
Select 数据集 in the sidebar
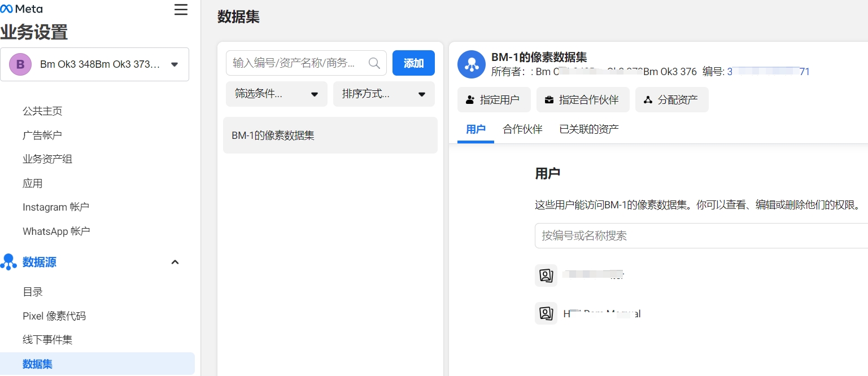(97, 364)
